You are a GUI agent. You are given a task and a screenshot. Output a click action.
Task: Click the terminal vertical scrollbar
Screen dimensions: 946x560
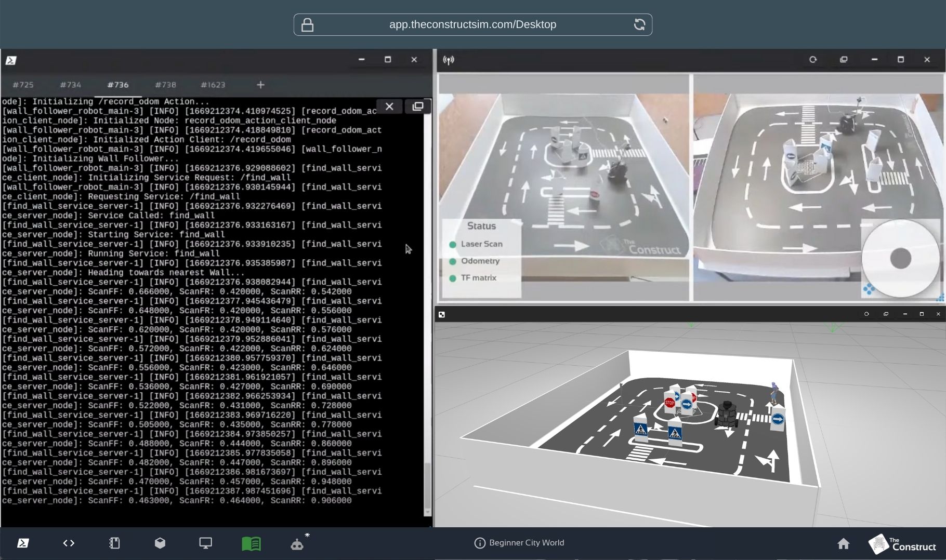click(428, 306)
